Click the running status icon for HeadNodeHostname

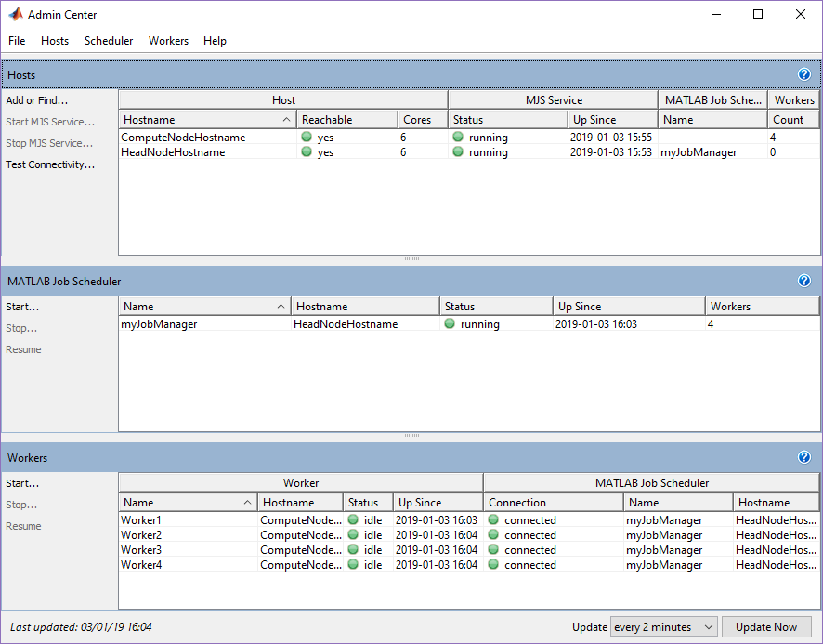(x=456, y=151)
